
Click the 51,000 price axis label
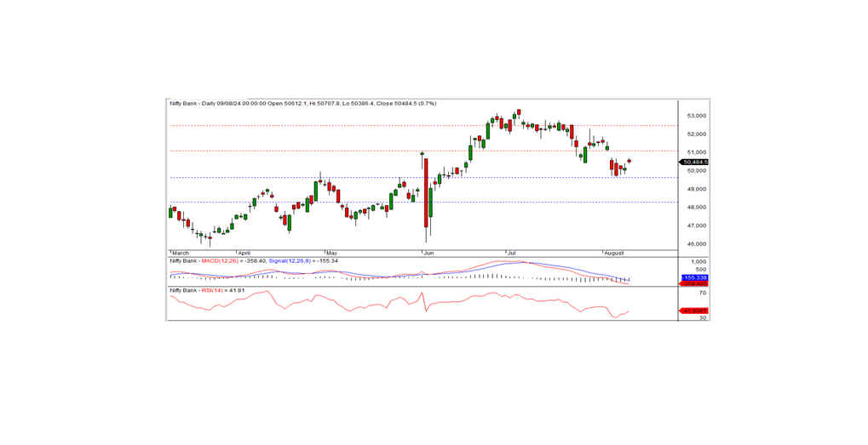[696, 152]
